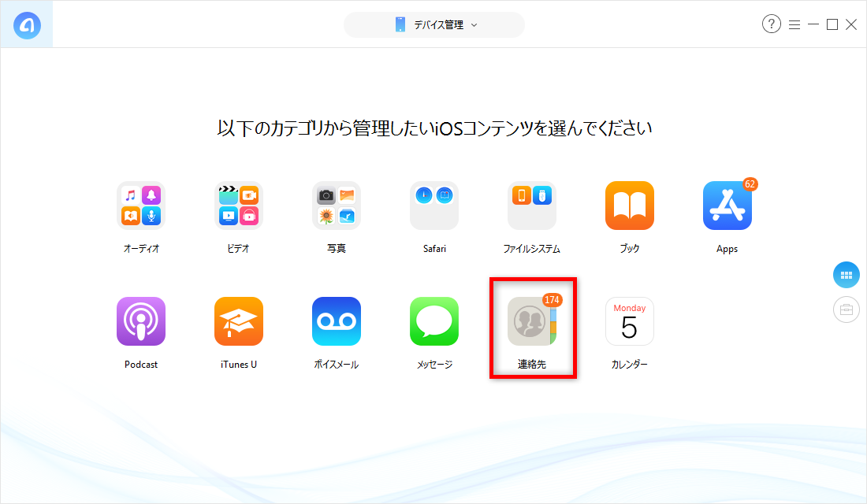Viewport: 867px width, 504px height.
Task: Select the ボイスメール (Voicemail) icon
Action: [x=336, y=321]
